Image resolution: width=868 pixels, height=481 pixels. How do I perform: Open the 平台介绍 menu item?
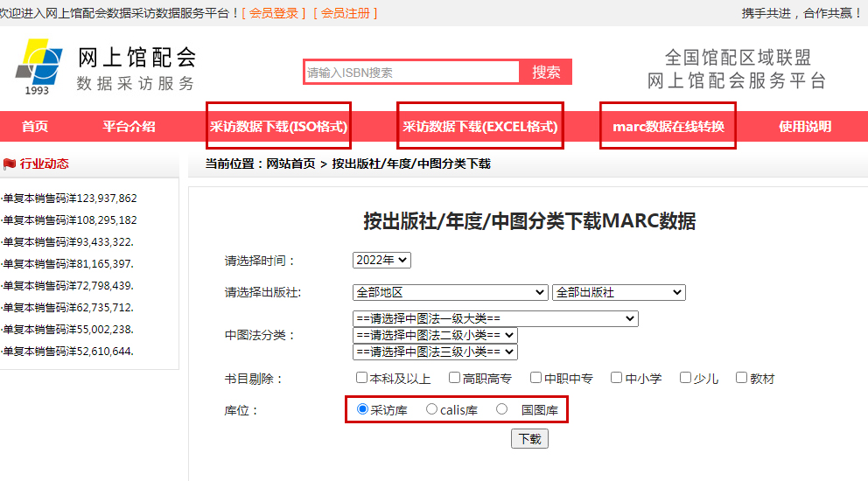(x=129, y=126)
